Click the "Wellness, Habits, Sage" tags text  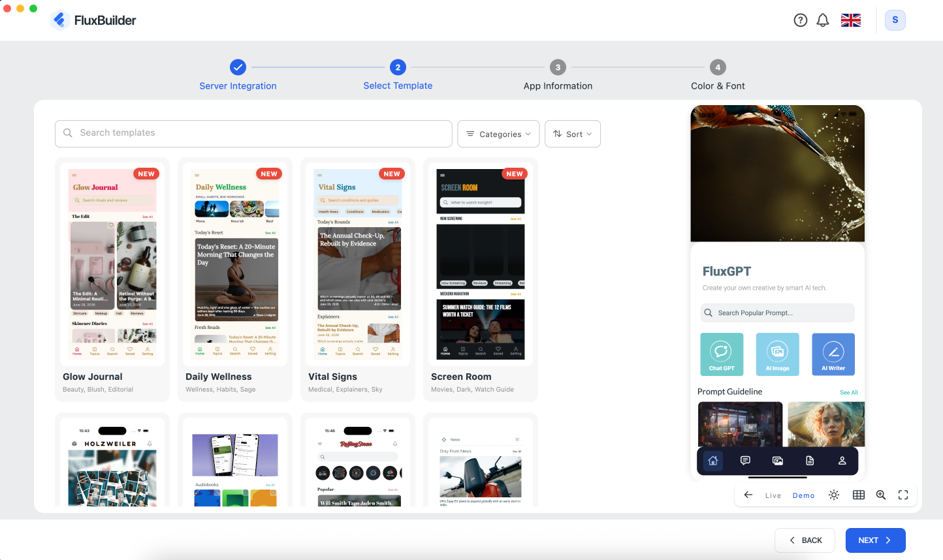pyautogui.click(x=221, y=390)
